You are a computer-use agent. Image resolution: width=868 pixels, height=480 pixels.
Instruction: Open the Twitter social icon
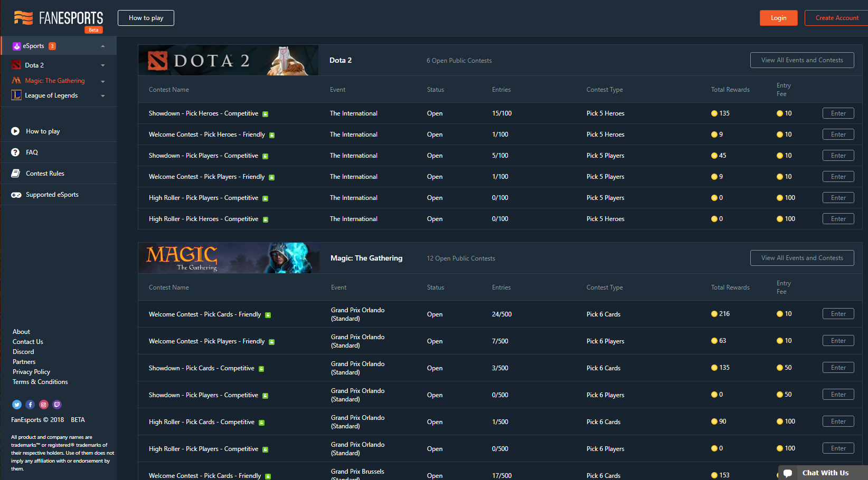[x=17, y=405]
